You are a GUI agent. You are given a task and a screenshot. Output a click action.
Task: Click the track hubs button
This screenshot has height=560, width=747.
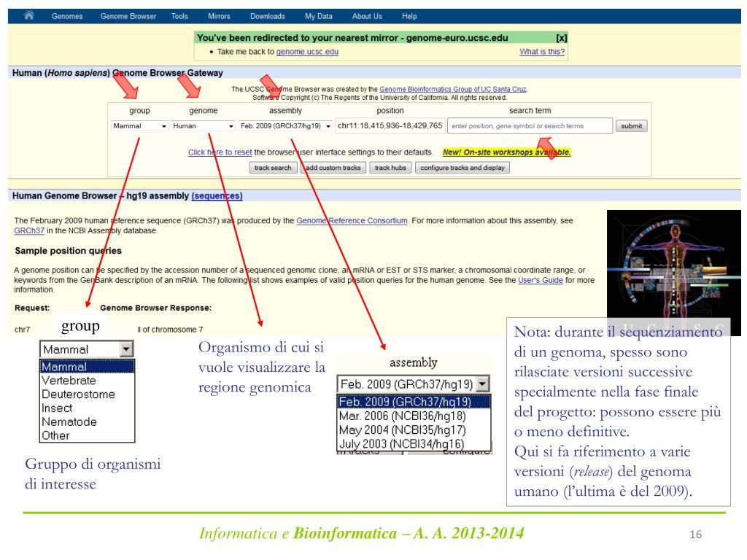pos(391,168)
